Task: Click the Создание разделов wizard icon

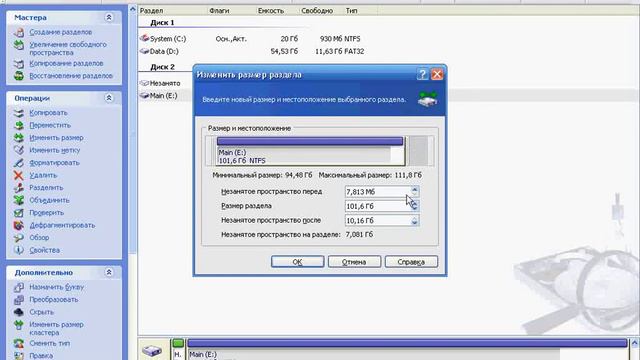Action: (x=19, y=32)
